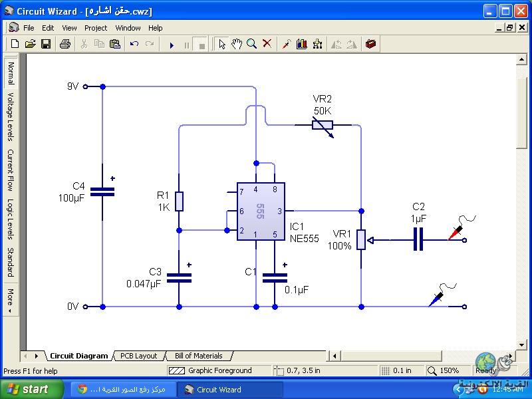The image size is (532, 399).
Task: Select the C1 0.1µF capacitor
Action: 275,278
